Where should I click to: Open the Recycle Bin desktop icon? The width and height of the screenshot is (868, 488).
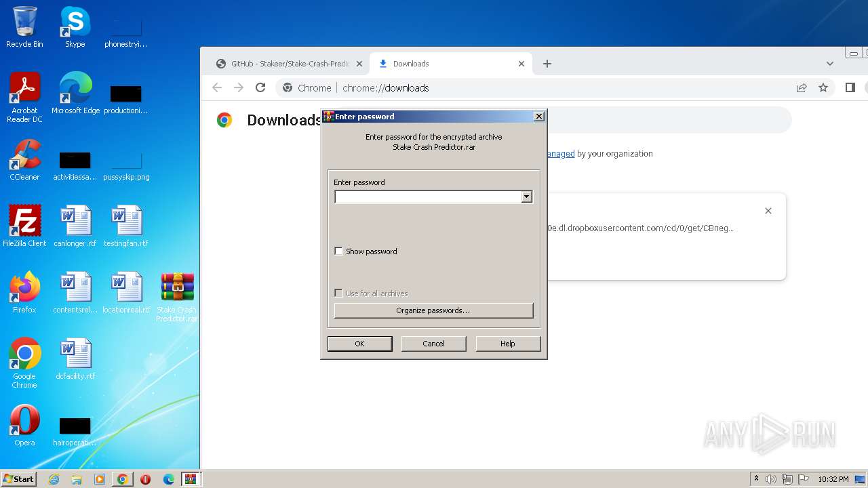pos(24,27)
